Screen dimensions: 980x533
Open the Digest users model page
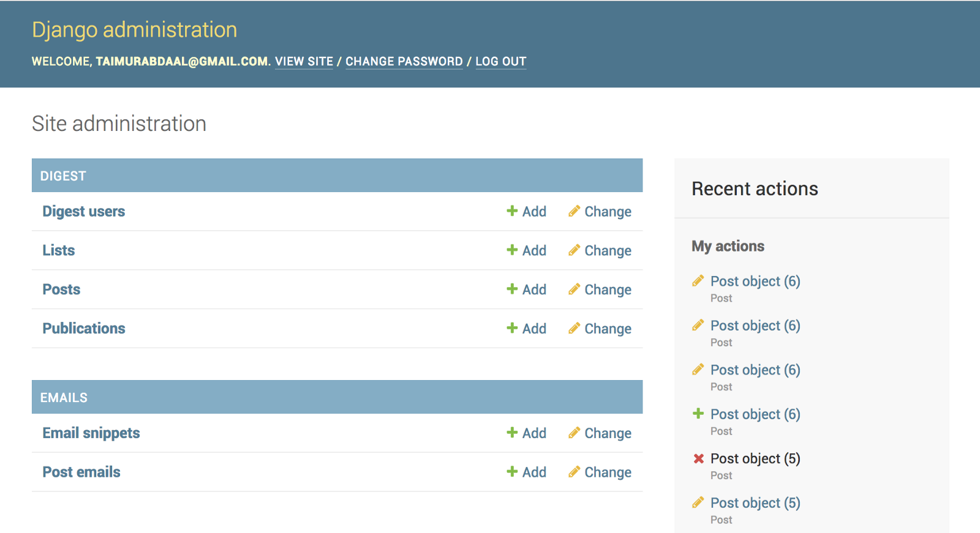83,211
